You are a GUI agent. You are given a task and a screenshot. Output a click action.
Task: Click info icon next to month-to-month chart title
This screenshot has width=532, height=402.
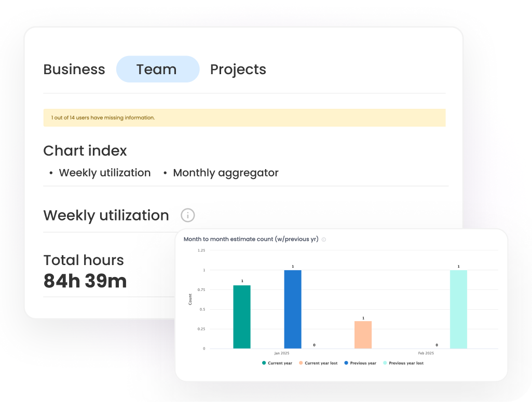coord(324,240)
